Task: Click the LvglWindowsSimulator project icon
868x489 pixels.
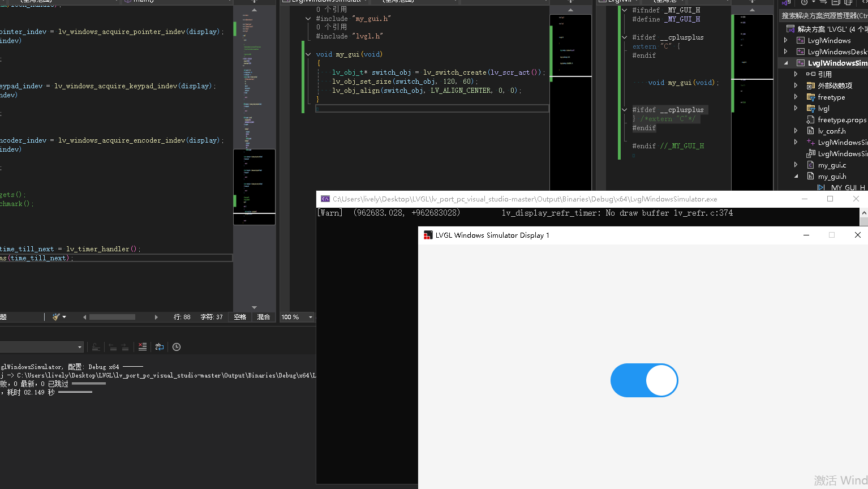Action: [801, 63]
